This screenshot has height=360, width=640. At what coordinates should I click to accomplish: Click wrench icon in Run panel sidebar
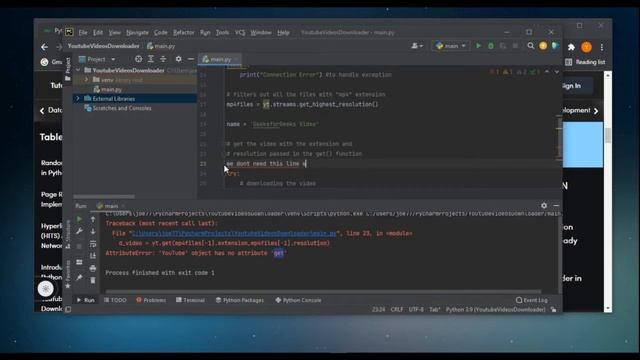coord(79,231)
